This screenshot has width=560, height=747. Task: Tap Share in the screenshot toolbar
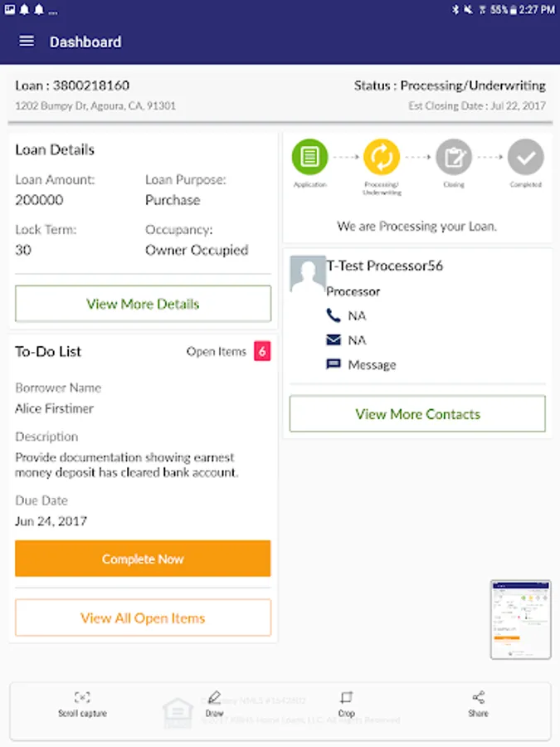point(478,704)
